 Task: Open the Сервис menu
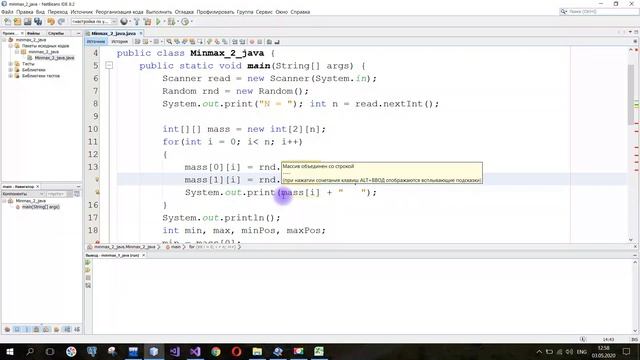pyautogui.click(x=264, y=12)
